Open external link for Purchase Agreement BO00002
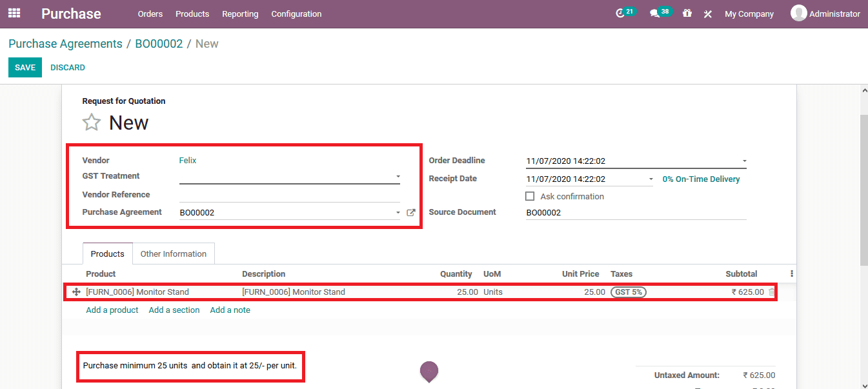 pos(411,212)
